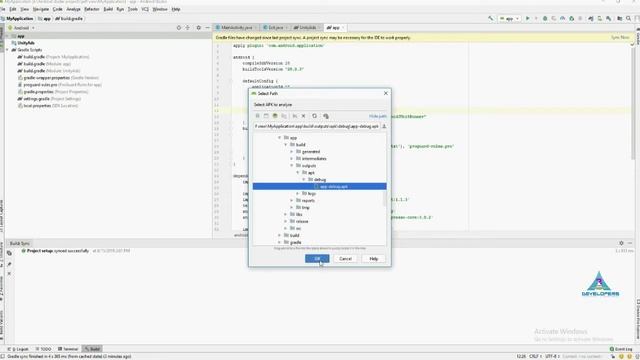The height and width of the screenshot is (360, 640).
Task: Click the Hide path link
Action: pyautogui.click(x=378, y=116)
